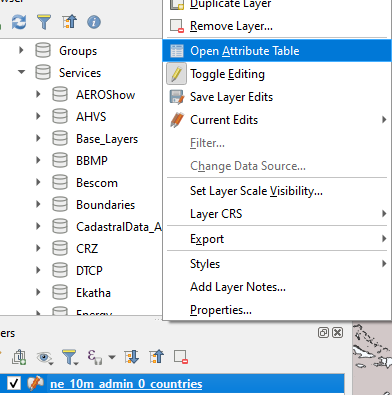The height and width of the screenshot is (395, 392).
Task: Click the map canvas showing Caribbean islands
Action: [x=372, y=358]
